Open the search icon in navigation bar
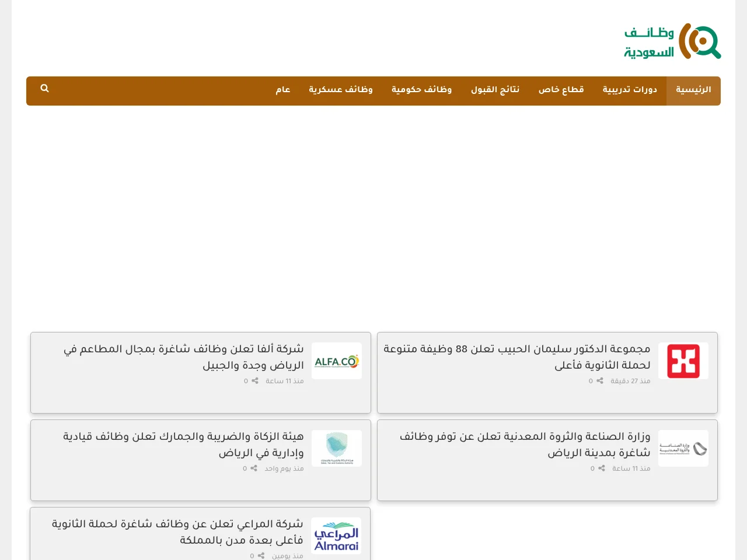 tap(44, 88)
